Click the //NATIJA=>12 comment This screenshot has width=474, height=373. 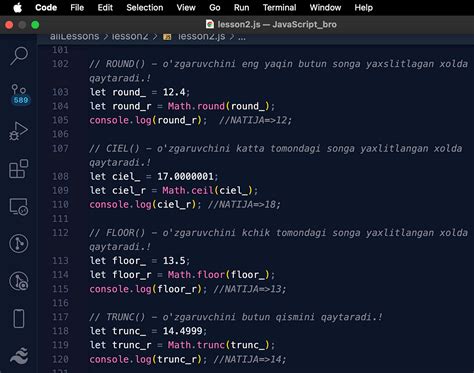point(255,120)
